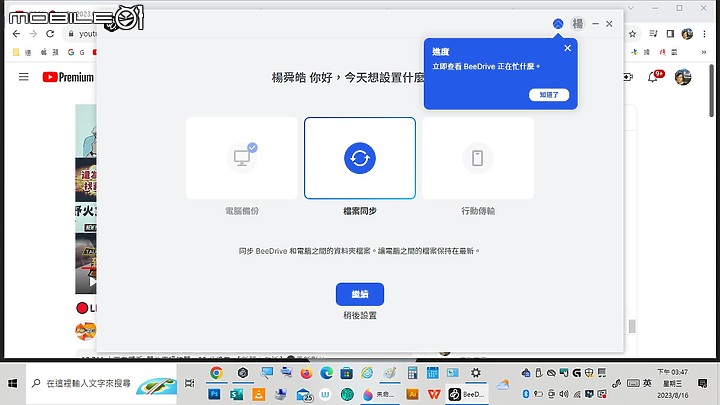Open Calculator from taskbar
This screenshot has height=405, width=720.
point(412,373)
